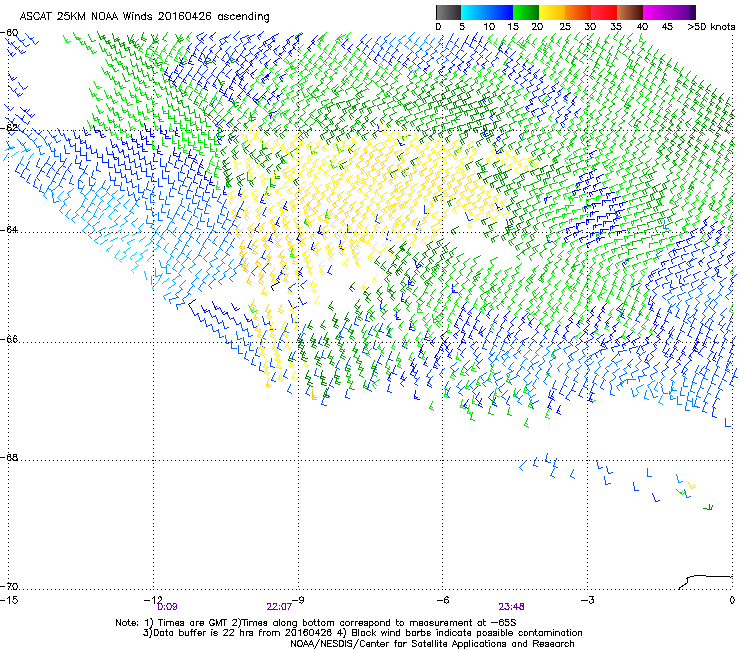The height and width of the screenshot is (650, 740).
Task: Click the title 'ASCAT 25KM NOAA Winds 20160426 ascending'
Action: click(x=144, y=17)
